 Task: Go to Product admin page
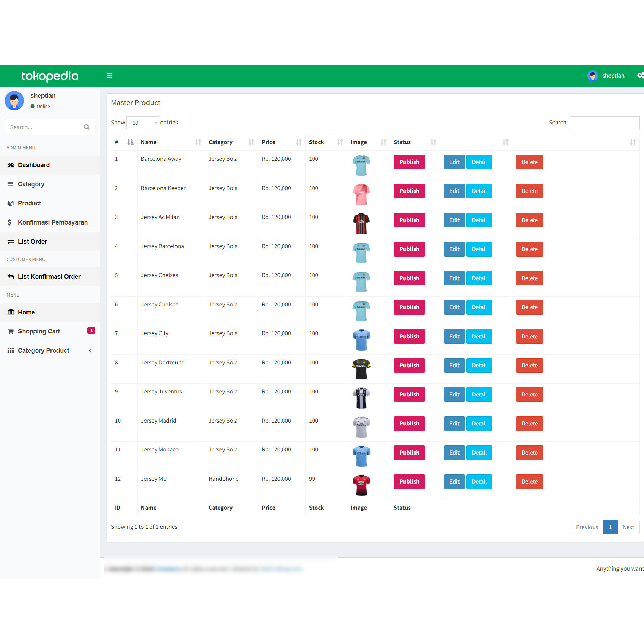pos(50,203)
